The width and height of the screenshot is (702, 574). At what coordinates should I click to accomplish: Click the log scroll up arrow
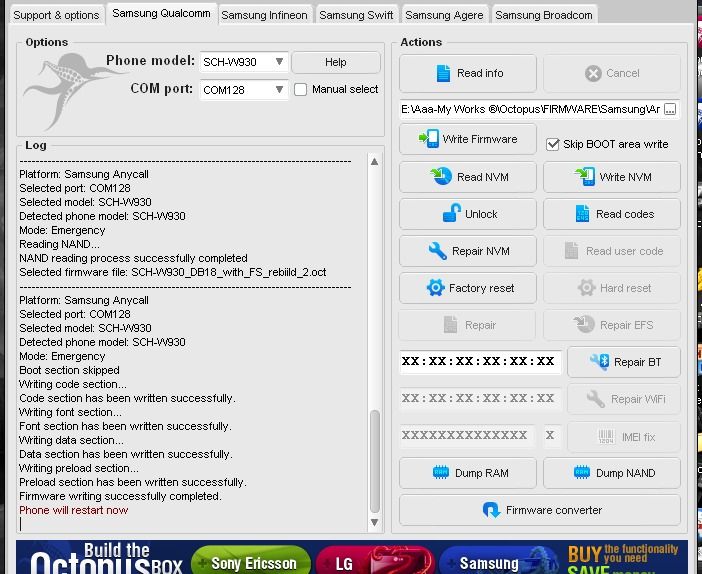click(375, 162)
